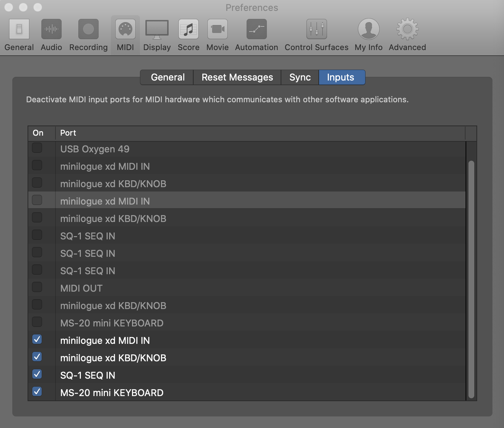Select minilogue xd KBD/KNOB name directly below MIDI OUT
The height and width of the screenshot is (428, 504).
click(x=113, y=306)
